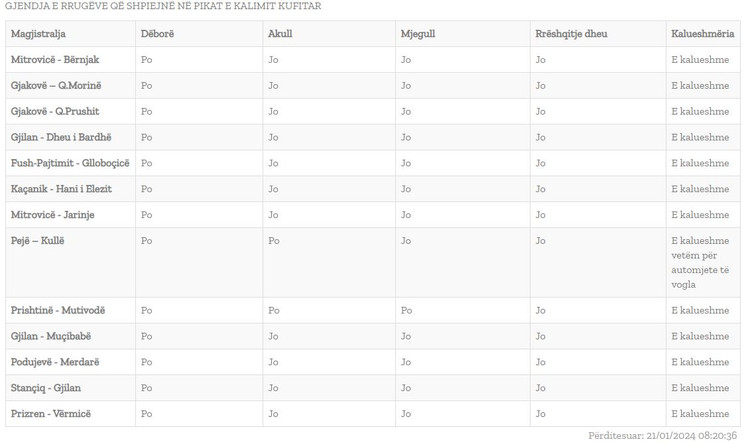Select the Kalueshmëria column header
The width and height of the screenshot is (750, 444).
coord(702,34)
